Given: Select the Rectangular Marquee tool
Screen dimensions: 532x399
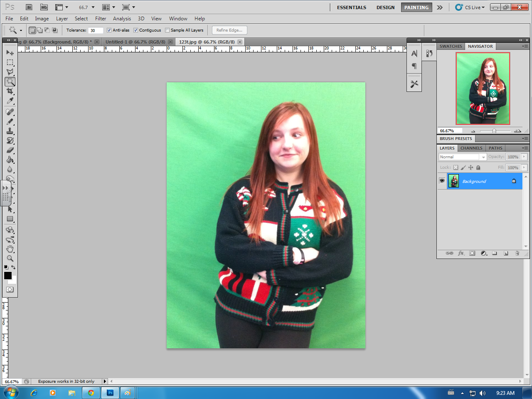Looking at the screenshot, I should tap(10, 62).
